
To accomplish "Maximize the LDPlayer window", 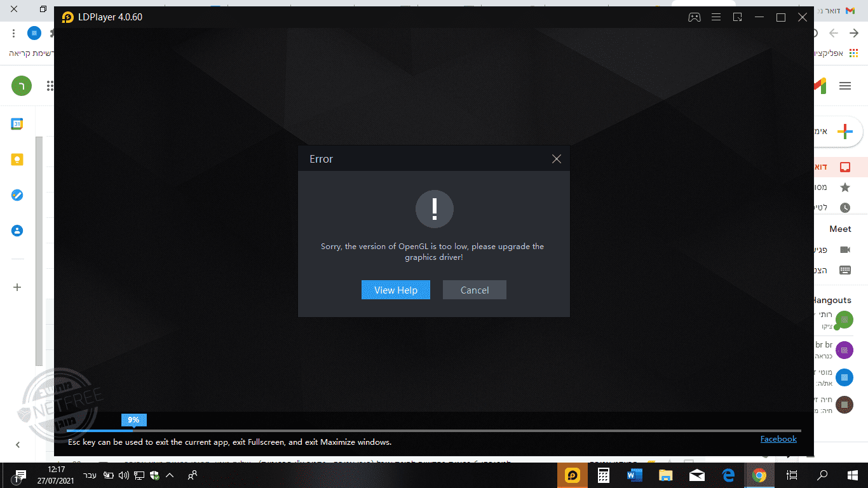I will point(781,17).
